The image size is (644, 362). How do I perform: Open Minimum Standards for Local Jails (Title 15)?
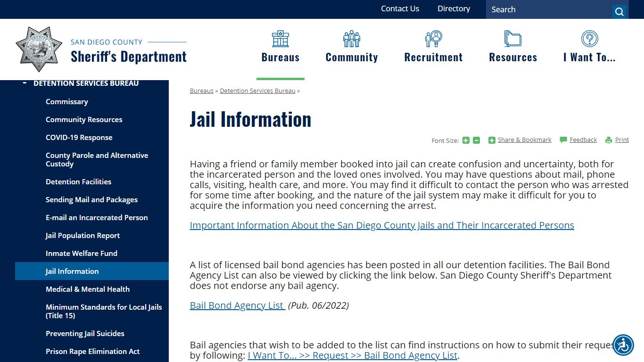[x=104, y=311]
